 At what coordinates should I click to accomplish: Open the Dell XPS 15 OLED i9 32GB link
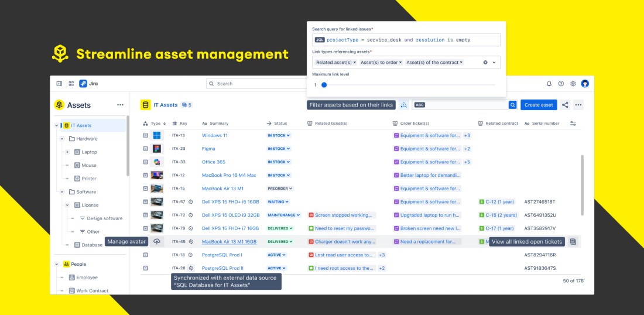[x=231, y=215]
